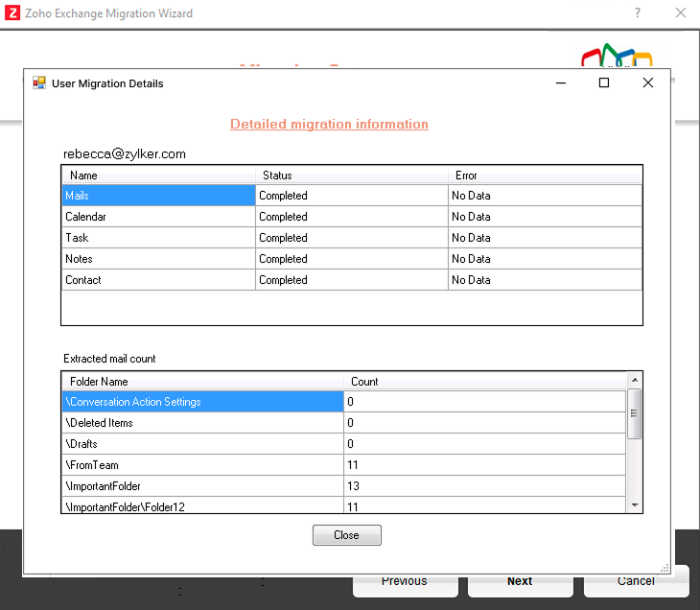Click the Error column header

pyautogui.click(x=545, y=176)
